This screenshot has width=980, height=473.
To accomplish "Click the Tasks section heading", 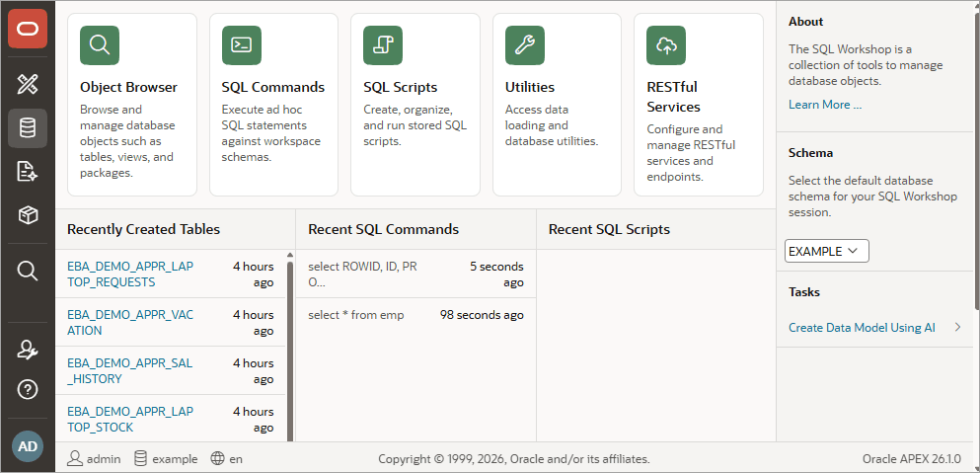I will point(804,291).
